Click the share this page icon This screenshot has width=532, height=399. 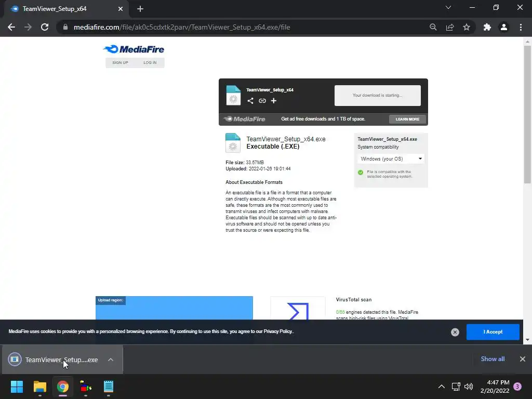pyautogui.click(x=450, y=27)
